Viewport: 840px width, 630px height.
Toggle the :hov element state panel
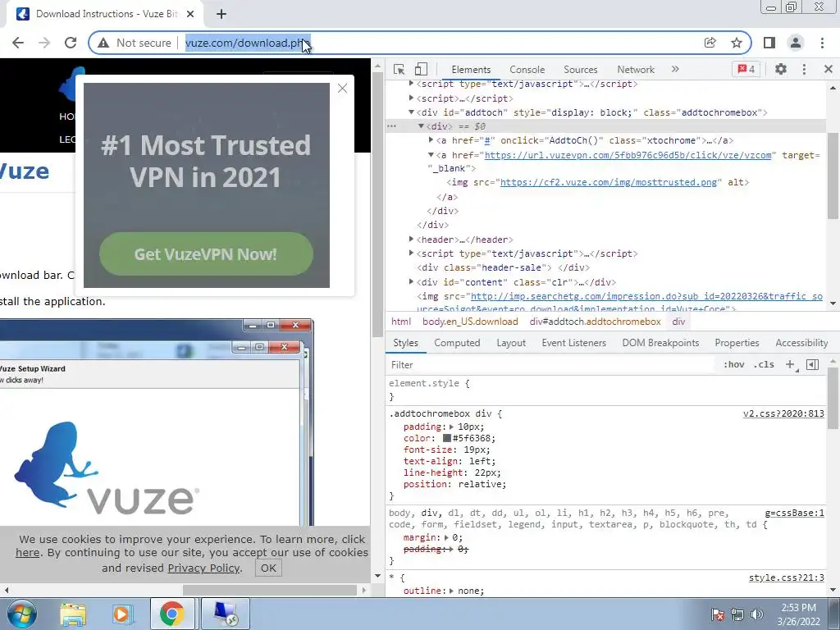(734, 365)
